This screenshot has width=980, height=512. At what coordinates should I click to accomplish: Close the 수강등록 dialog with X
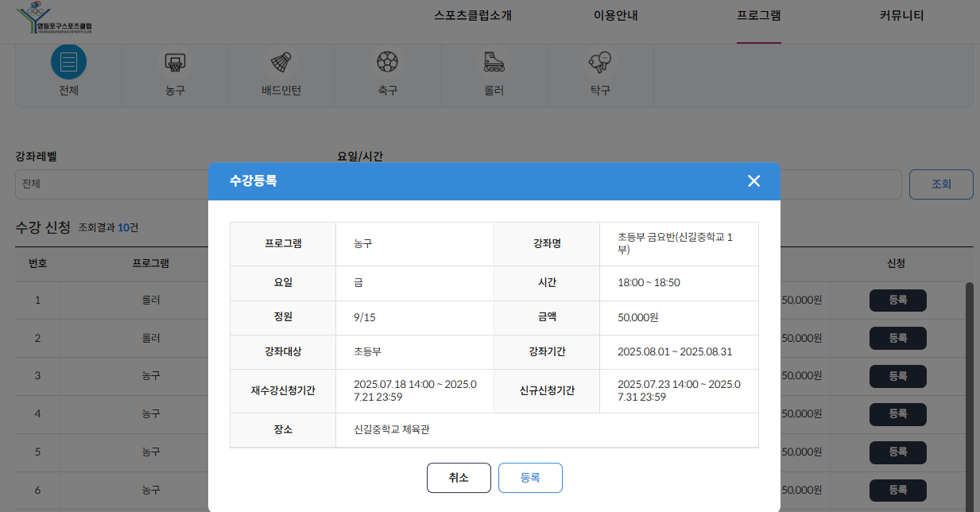[x=753, y=181]
